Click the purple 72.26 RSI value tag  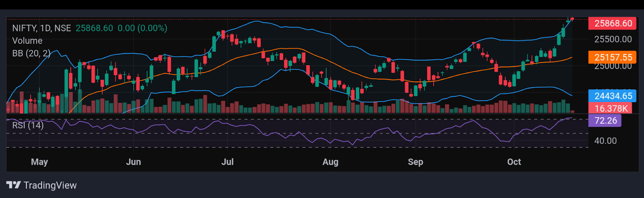tap(605, 120)
